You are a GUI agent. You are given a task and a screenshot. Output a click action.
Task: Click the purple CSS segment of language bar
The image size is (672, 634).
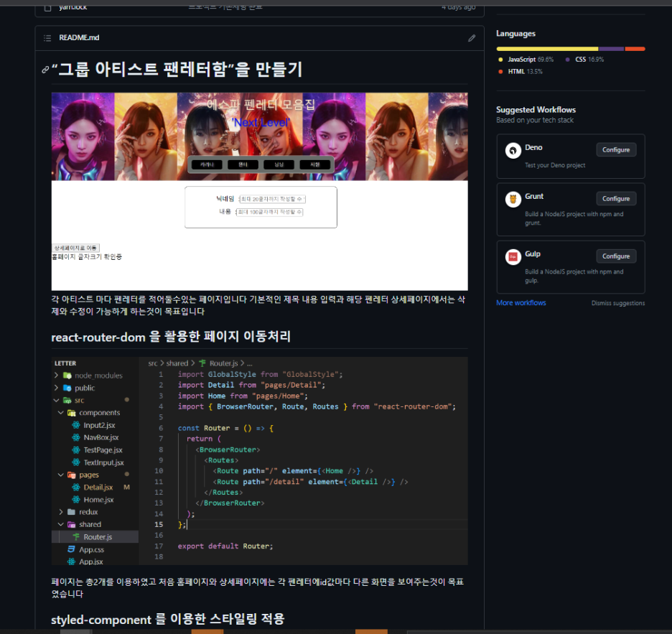coord(611,49)
